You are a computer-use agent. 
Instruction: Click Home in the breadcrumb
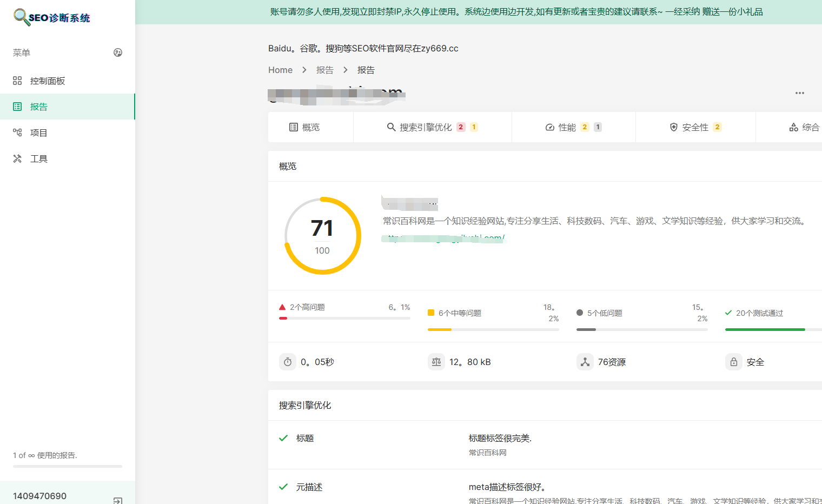(280, 70)
